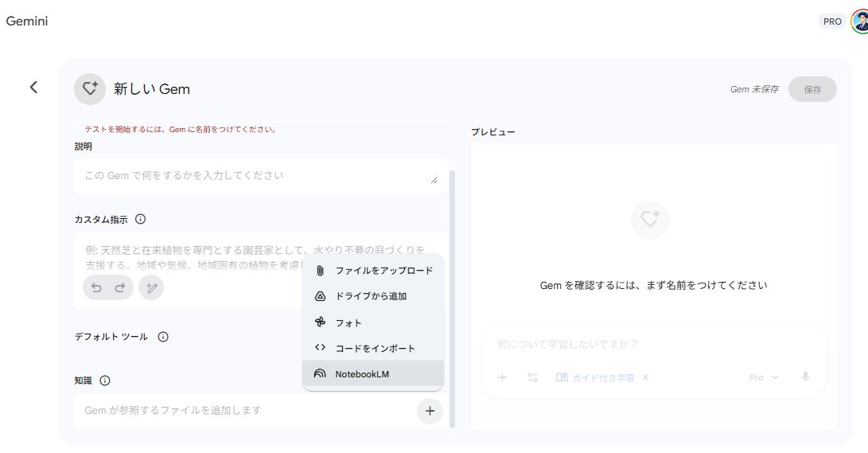Click the Google Drive triangle icon

coord(320,296)
